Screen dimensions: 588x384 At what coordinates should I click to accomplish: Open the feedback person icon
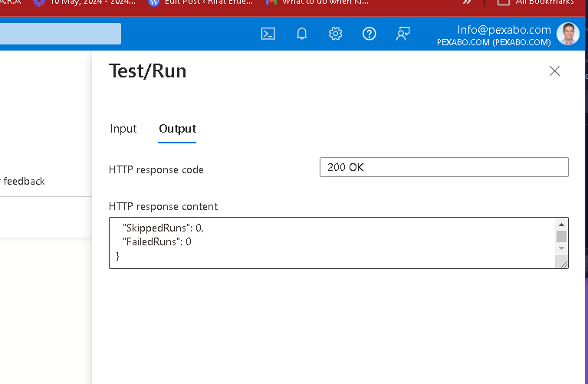[402, 34]
